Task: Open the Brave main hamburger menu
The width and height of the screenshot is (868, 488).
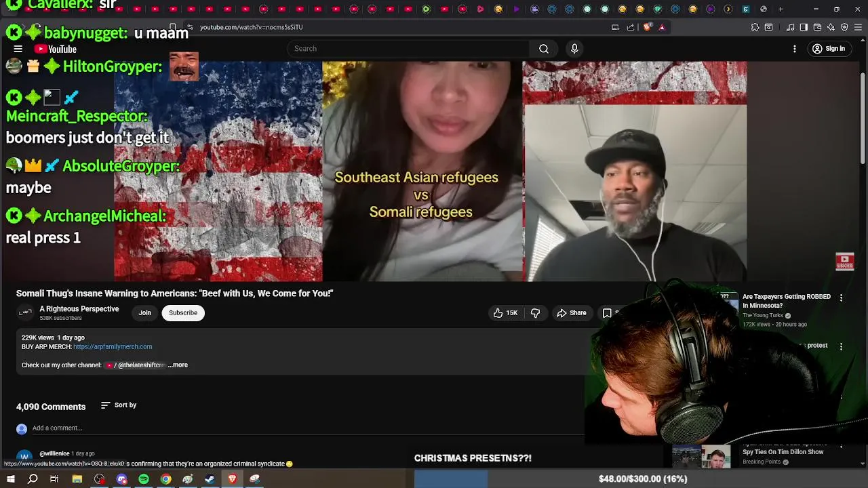Action: (x=858, y=27)
